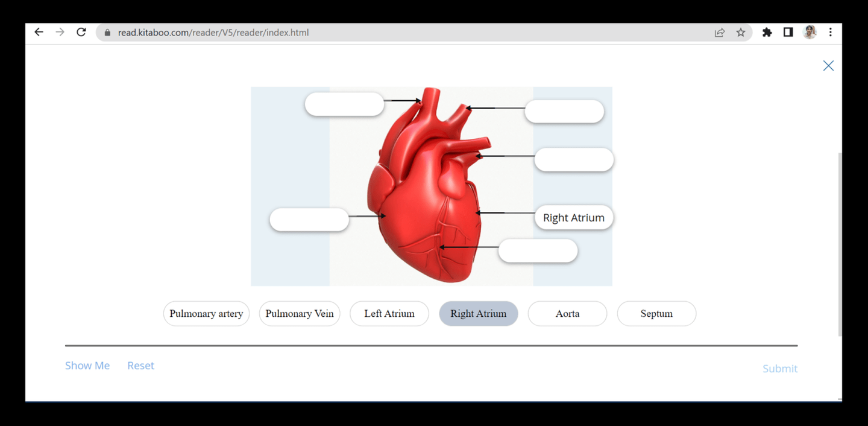This screenshot has width=868, height=426.
Task: Share this page using share icon
Action: (x=719, y=33)
